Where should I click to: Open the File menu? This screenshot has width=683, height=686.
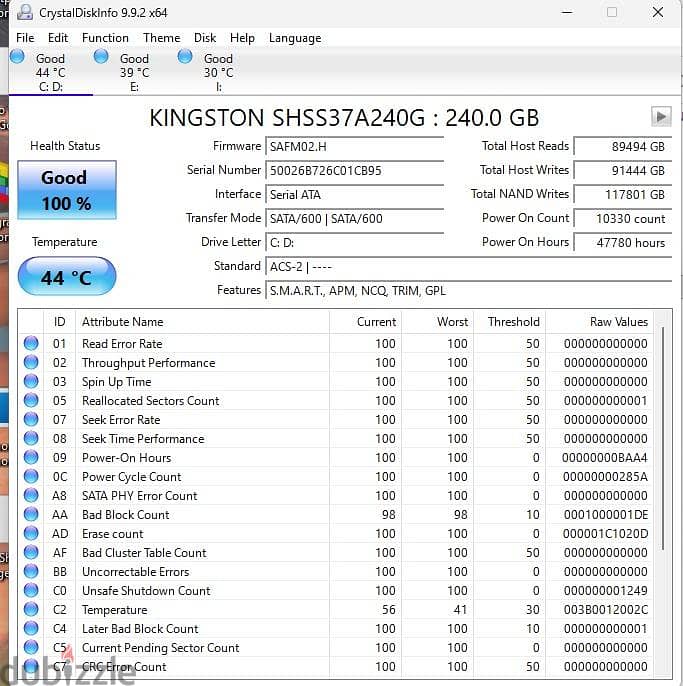(25, 38)
